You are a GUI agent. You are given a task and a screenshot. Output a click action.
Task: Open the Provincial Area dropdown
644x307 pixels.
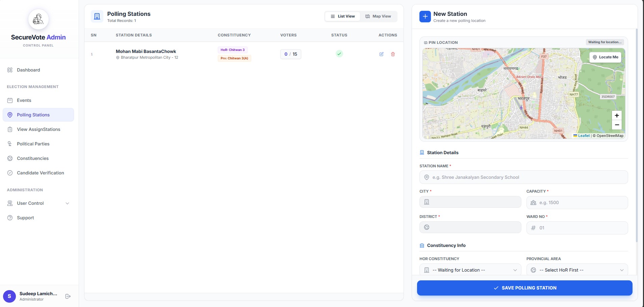[577, 270]
